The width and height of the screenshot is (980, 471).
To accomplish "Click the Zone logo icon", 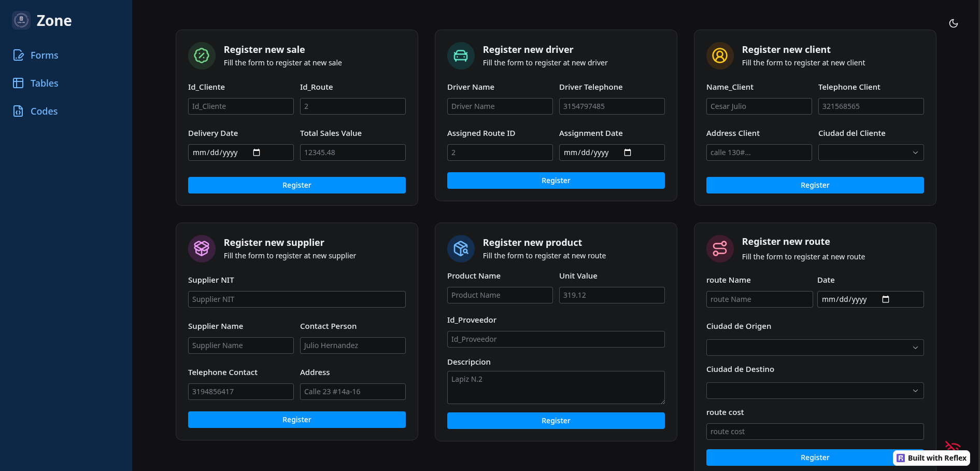I will [x=21, y=20].
